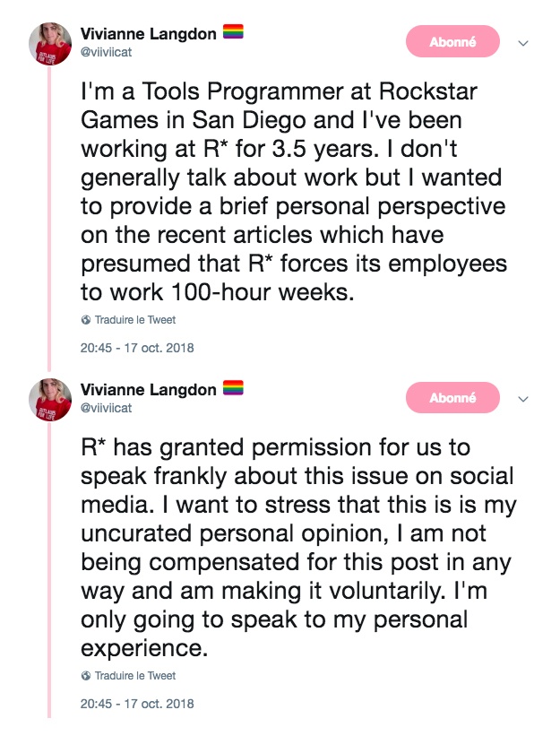Click the globe icon under the 'personal experience' tweet

[x=86, y=676]
